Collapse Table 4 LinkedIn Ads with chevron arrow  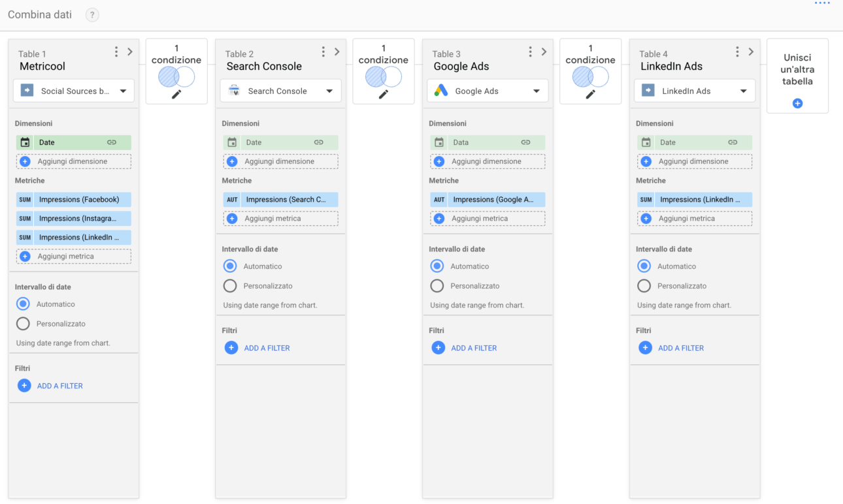752,52
